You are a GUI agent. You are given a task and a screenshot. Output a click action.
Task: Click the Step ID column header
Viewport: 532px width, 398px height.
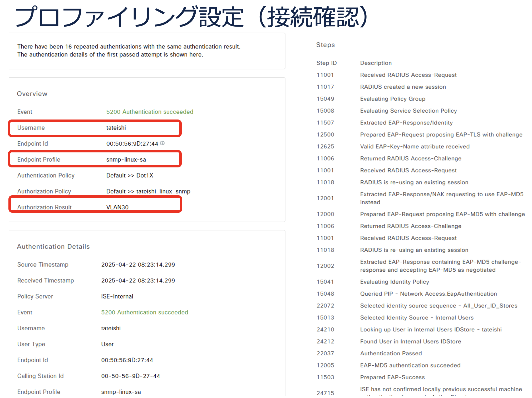(x=326, y=63)
